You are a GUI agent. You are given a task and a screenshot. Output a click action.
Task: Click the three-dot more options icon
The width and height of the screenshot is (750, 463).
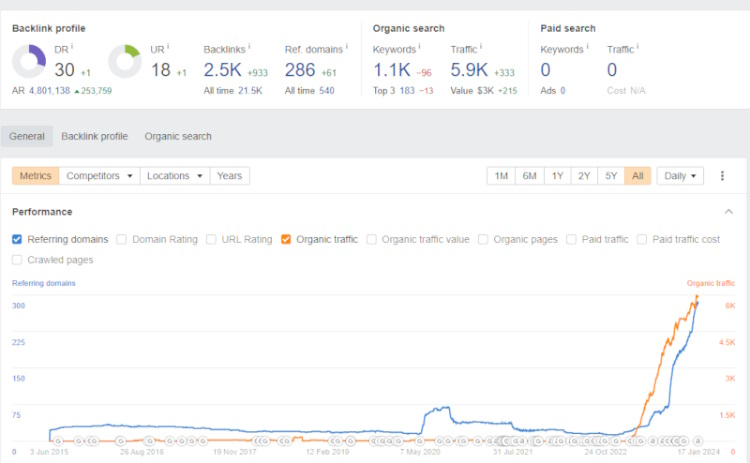point(723,176)
